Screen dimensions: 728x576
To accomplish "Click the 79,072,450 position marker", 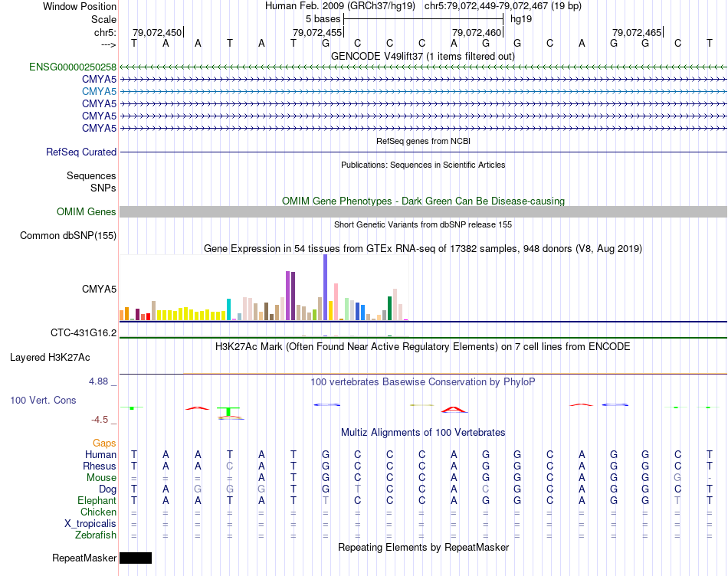I will tap(157, 32).
